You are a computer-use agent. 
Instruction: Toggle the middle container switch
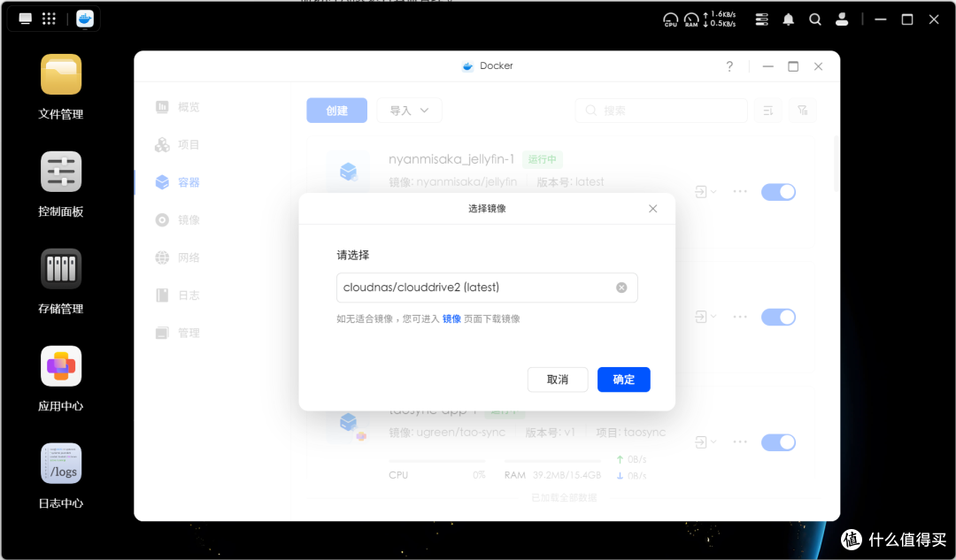(x=779, y=317)
